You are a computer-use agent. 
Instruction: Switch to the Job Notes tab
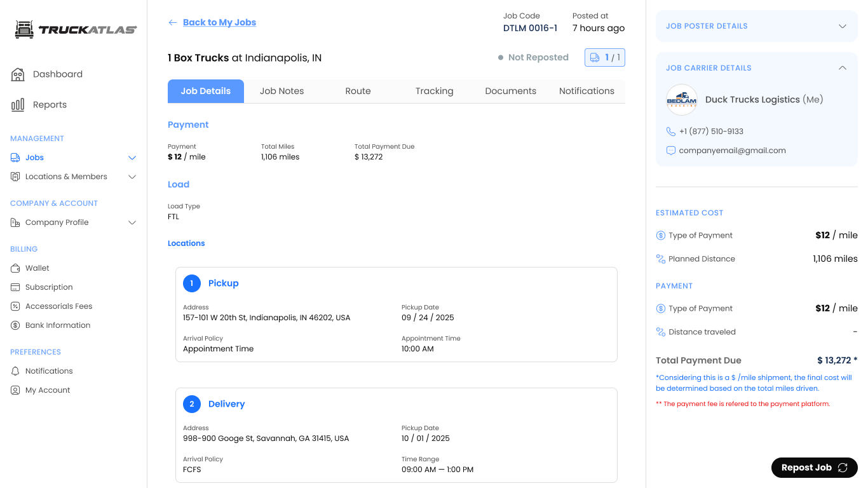pyautogui.click(x=282, y=91)
